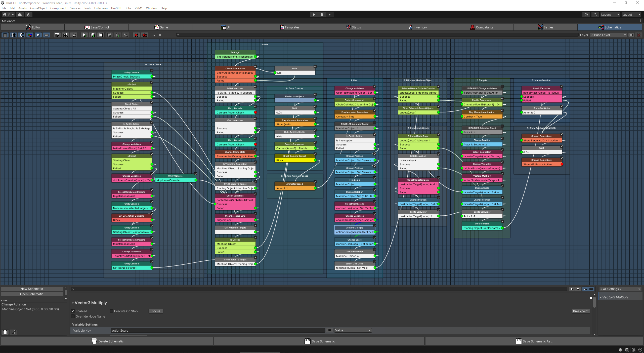Toggle the Enabled checkbox
The image size is (644, 353).
[x=73, y=311]
